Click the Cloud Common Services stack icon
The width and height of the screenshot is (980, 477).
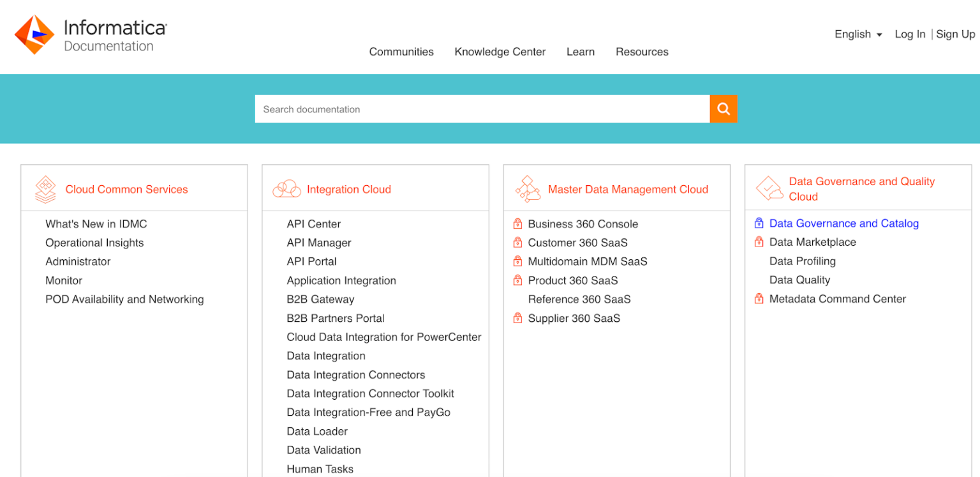coord(45,189)
